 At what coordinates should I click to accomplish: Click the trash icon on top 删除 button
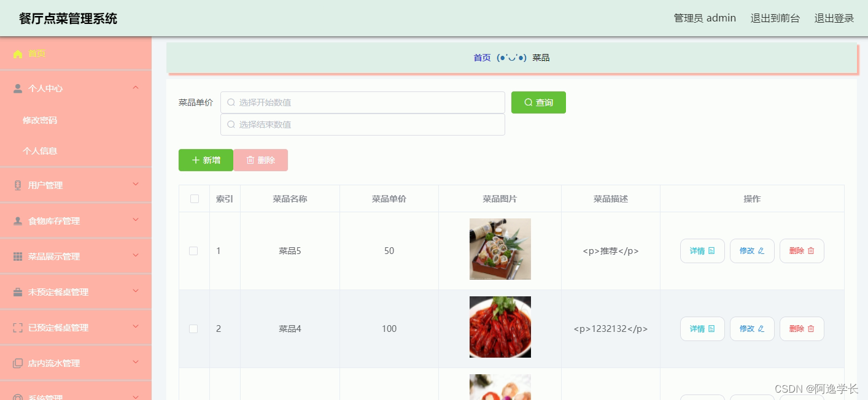(250, 160)
